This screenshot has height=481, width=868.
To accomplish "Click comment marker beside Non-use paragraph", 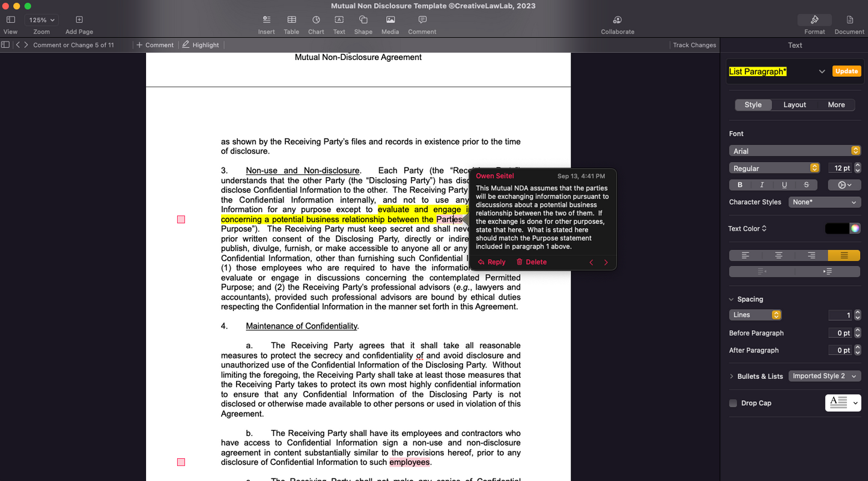I will pos(181,220).
